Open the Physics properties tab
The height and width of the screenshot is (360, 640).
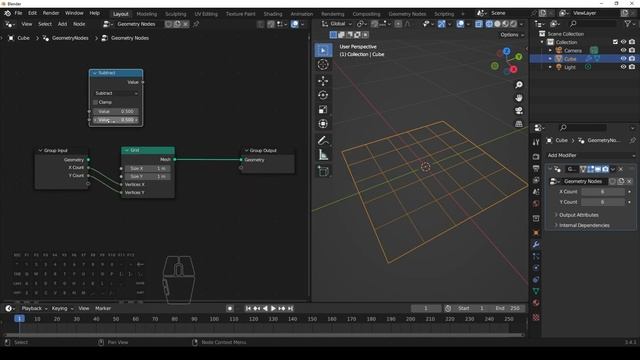click(x=536, y=268)
